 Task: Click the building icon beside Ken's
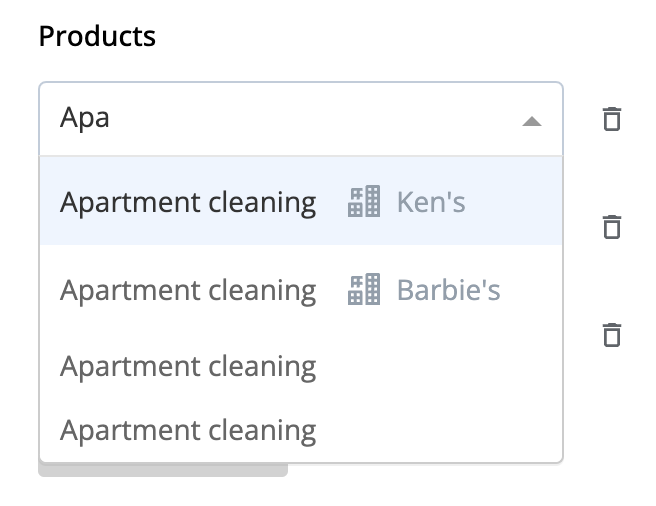tap(364, 201)
